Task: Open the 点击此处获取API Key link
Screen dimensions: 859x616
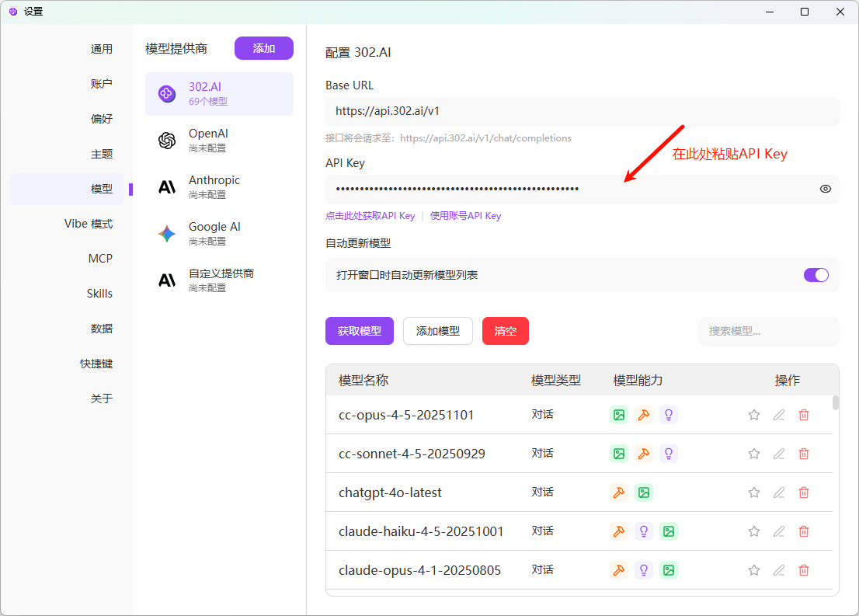Action: 370,216
